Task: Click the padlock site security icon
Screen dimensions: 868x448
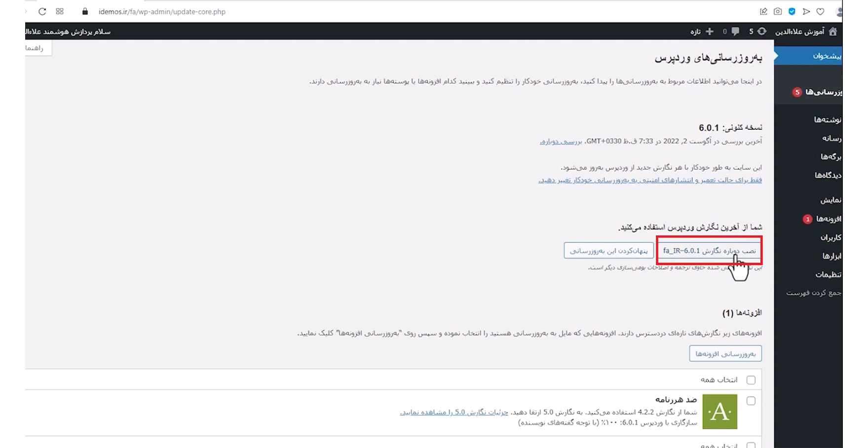Action: (x=85, y=11)
